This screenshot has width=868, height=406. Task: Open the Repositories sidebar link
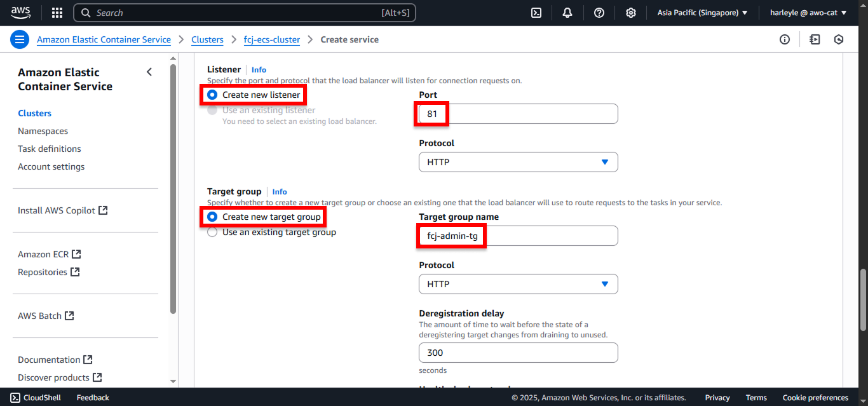[x=43, y=272]
